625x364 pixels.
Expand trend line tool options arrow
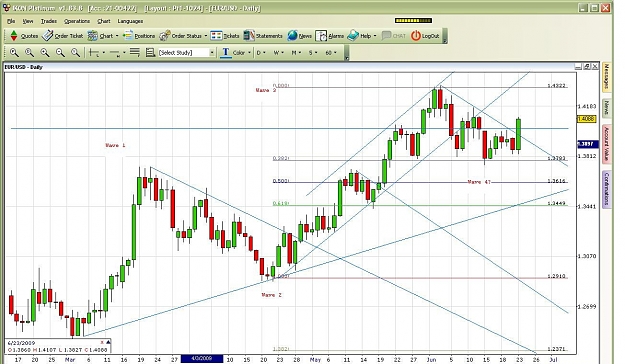click(104, 53)
